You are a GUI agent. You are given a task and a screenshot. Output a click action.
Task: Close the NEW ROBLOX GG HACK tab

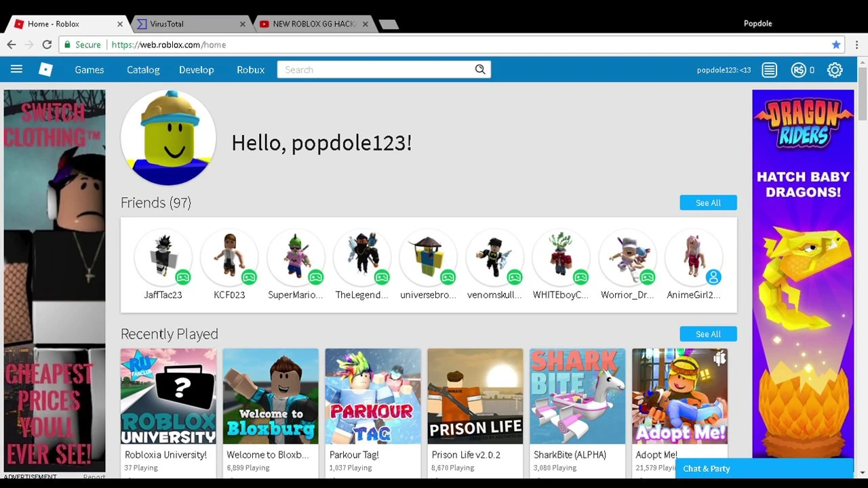point(366,24)
